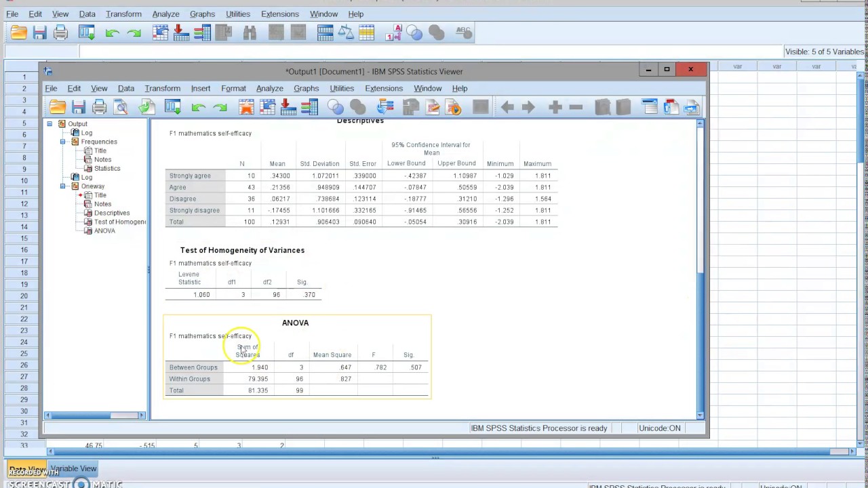Click Export icon in Viewer toolbar
868x488 pixels.
tap(146, 107)
